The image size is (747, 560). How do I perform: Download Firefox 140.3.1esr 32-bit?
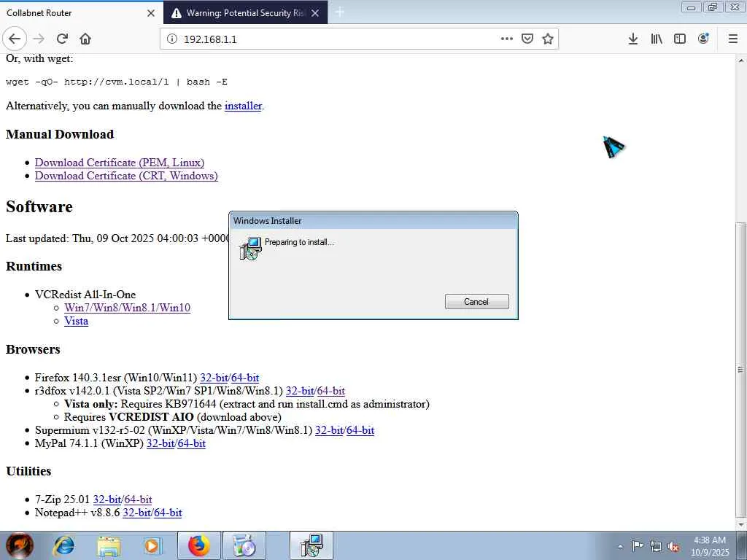(x=214, y=378)
